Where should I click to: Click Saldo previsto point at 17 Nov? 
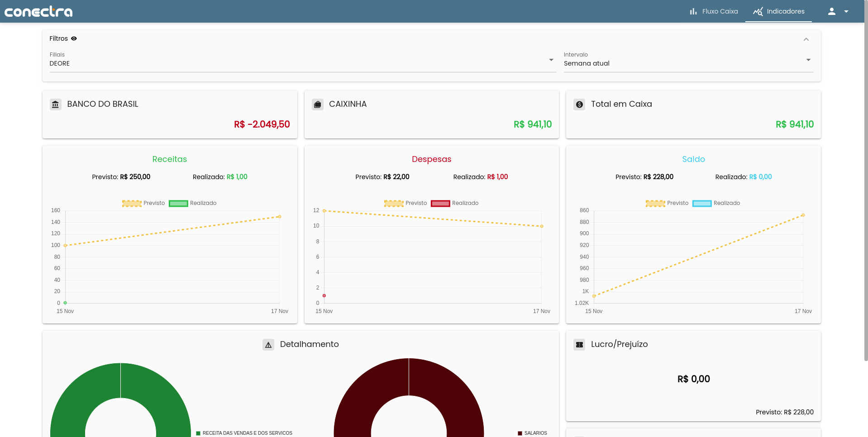coord(803,215)
